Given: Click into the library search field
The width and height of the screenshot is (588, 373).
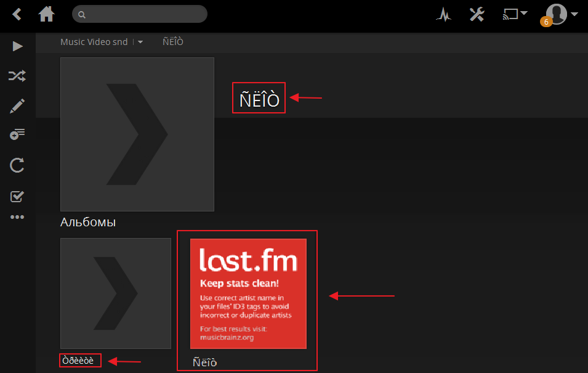Looking at the screenshot, I should tap(140, 14).
